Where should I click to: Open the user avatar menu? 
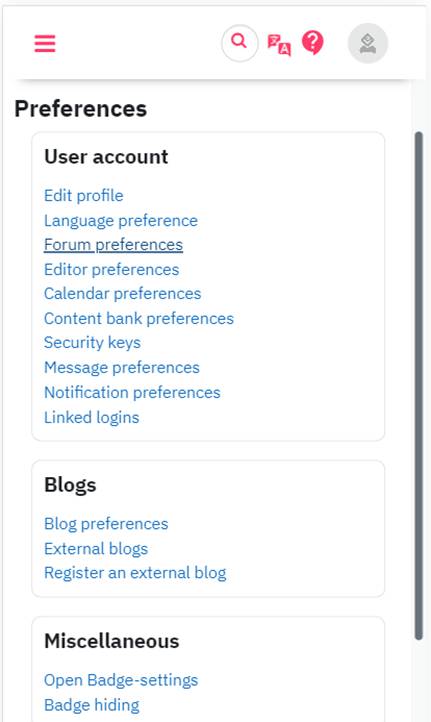[368, 43]
